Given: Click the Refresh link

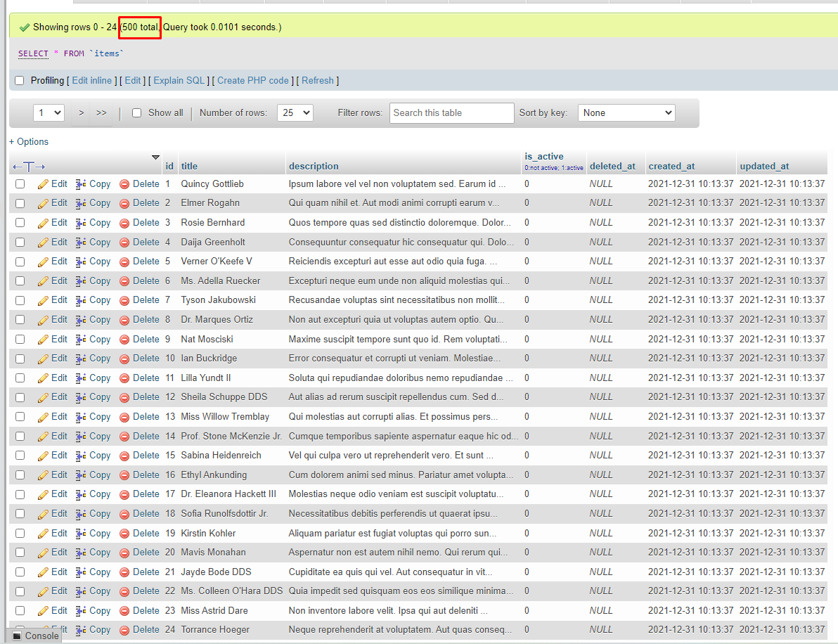Looking at the screenshot, I should point(318,81).
